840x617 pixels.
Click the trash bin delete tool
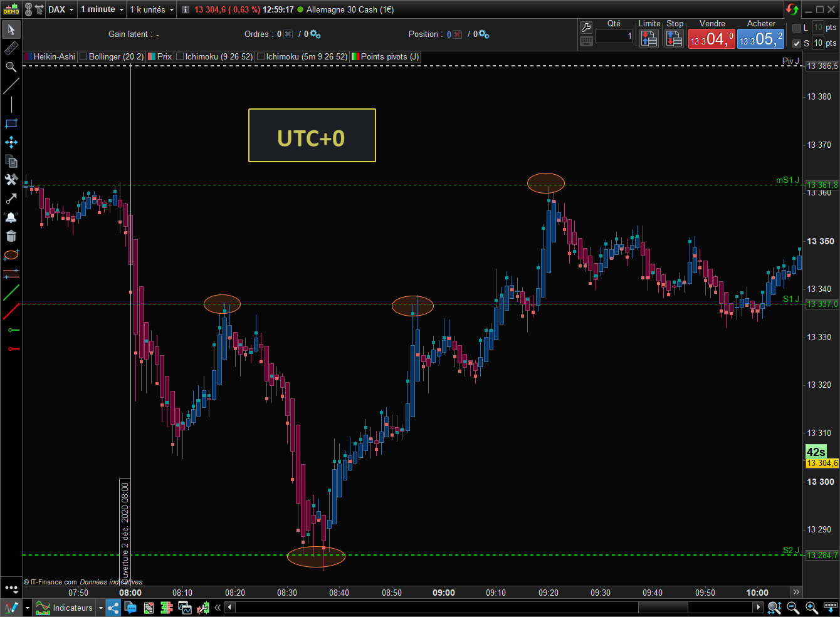(11, 236)
